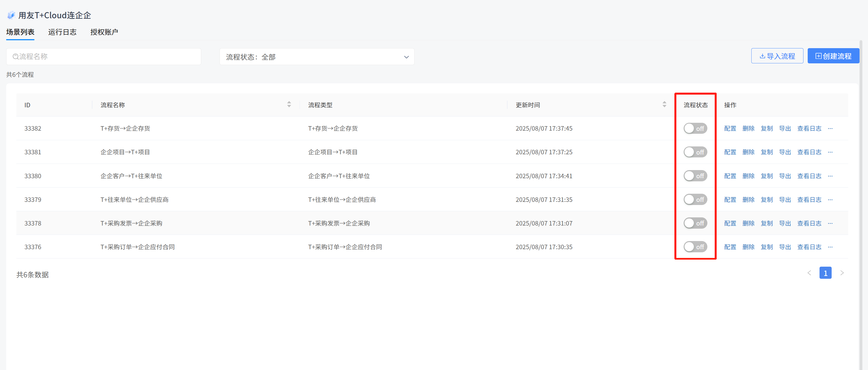View logs of flow 33380
The width and height of the screenshot is (868, 370).
[x=809, y=176]
